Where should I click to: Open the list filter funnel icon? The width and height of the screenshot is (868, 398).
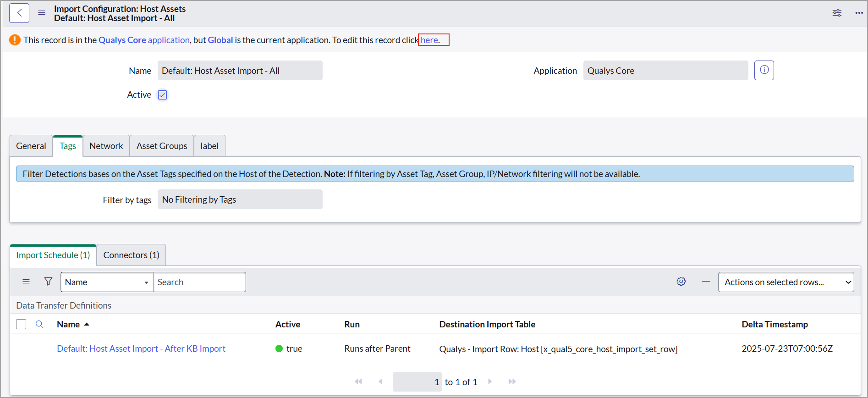click(x=48, y=282)
